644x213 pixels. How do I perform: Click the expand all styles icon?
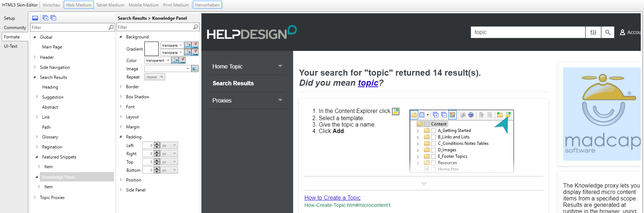[46, 18]
